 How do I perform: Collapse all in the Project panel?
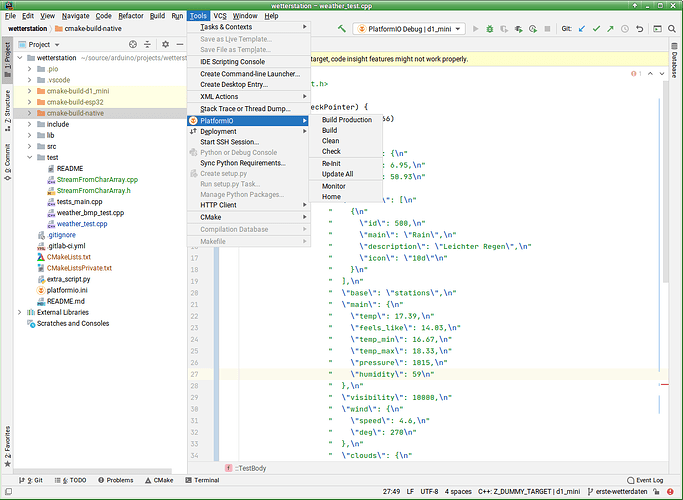148,44
